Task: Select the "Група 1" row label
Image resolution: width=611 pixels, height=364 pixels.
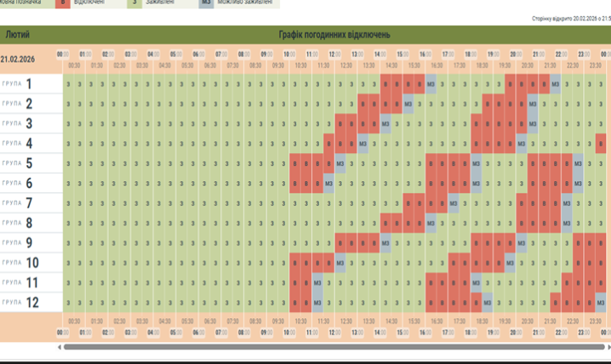Action: coord(19,83)
